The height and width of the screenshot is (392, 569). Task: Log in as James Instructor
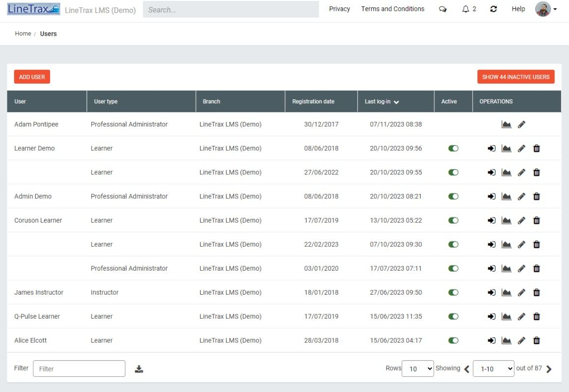click(x=491, y=292)
